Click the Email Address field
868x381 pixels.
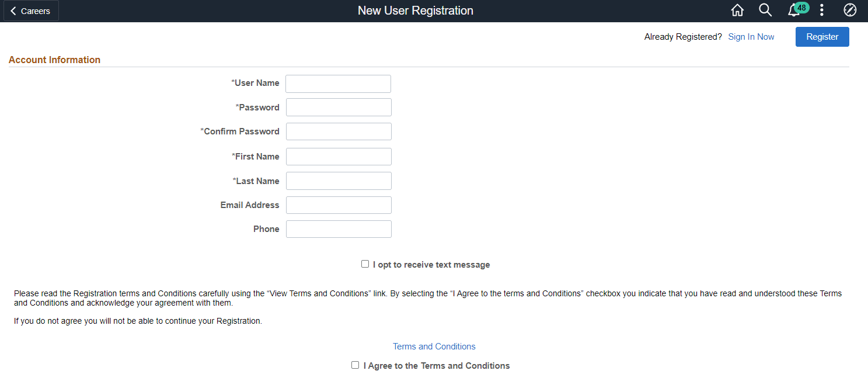tap(339, 205)
